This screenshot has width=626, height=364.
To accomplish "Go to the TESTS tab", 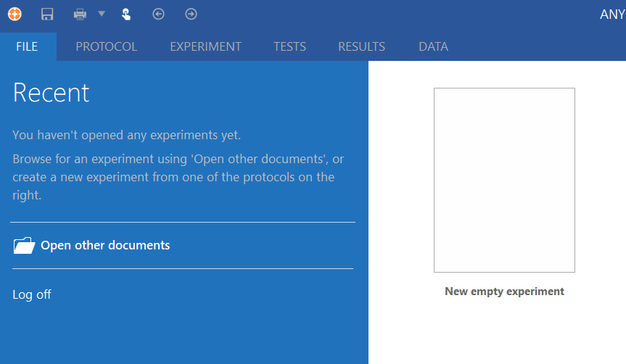I will [x=289, y=46].
